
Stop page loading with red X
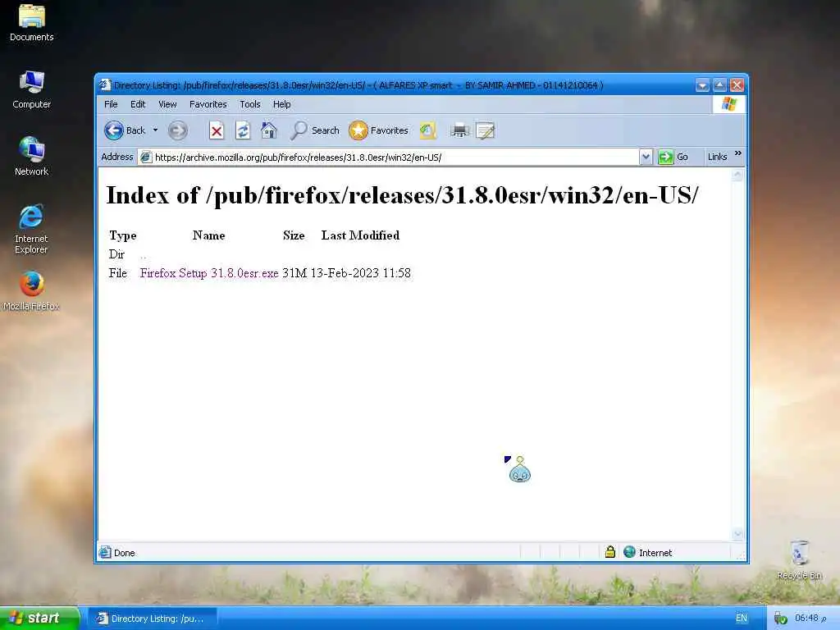pyautogui.click(x=217, y=130)
